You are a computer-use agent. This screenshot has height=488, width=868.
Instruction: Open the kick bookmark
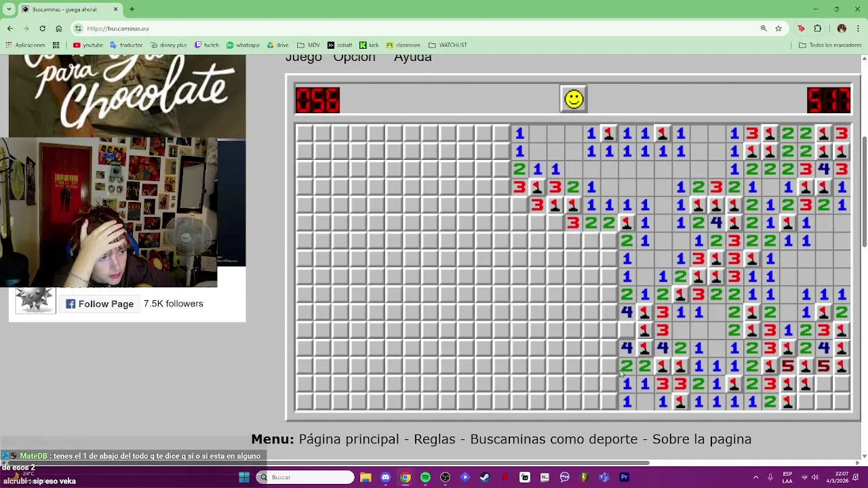coord(369,45)
